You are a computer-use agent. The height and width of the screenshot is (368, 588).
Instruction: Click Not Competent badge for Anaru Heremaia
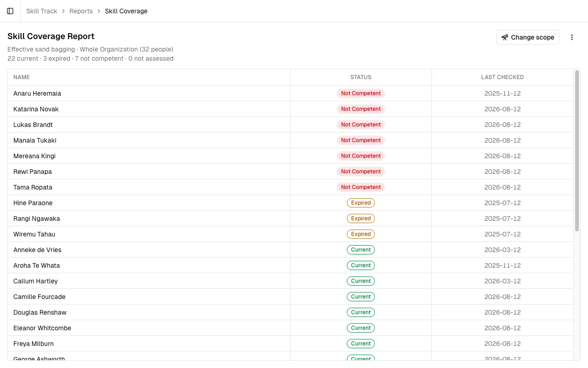tap(361, 93)
